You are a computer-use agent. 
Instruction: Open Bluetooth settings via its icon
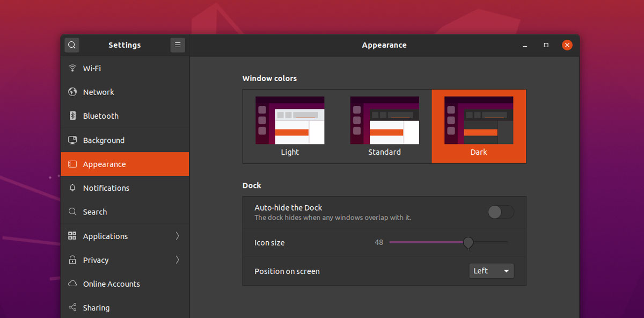pyautogui.click(x=72, y=115)
